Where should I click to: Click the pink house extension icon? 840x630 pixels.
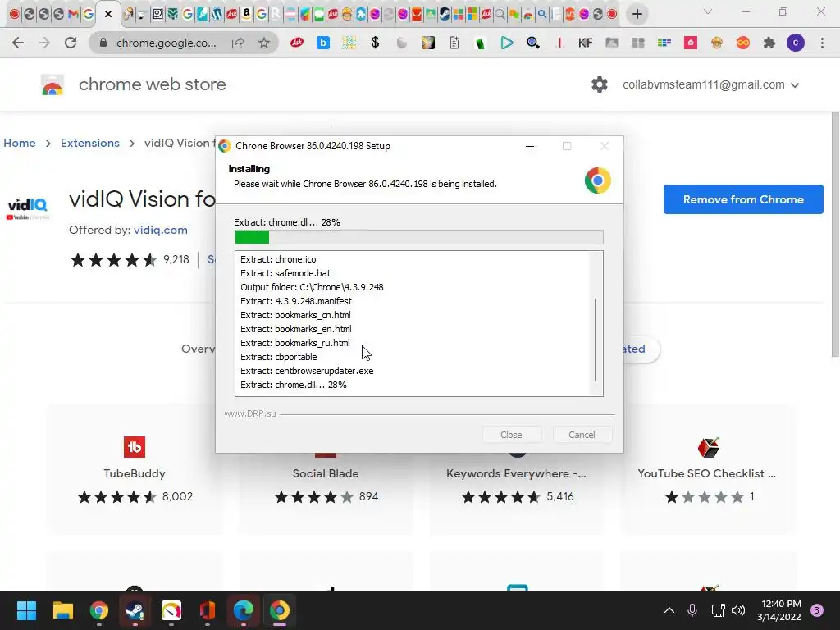tap(691, 43)
